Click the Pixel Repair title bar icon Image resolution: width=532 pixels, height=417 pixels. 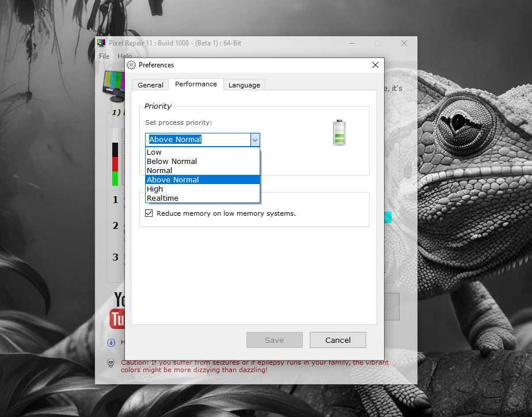tap(101, 43)
